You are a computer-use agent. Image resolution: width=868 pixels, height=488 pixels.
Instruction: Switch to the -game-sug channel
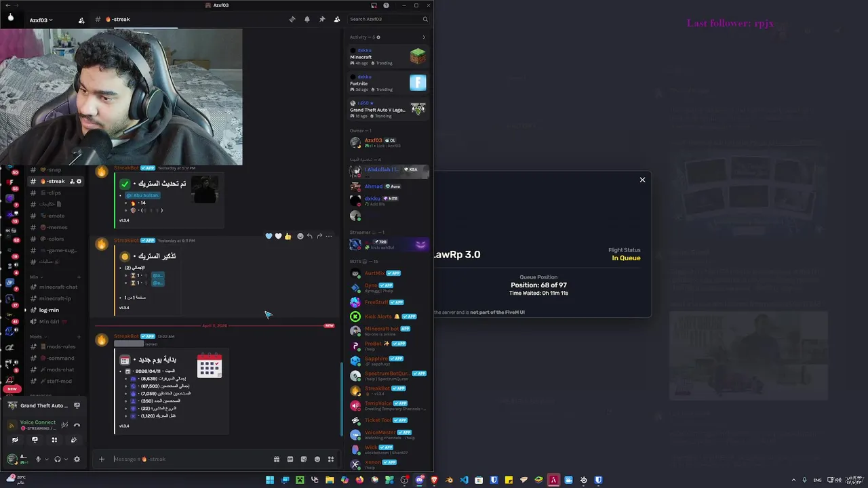(56, 250)
